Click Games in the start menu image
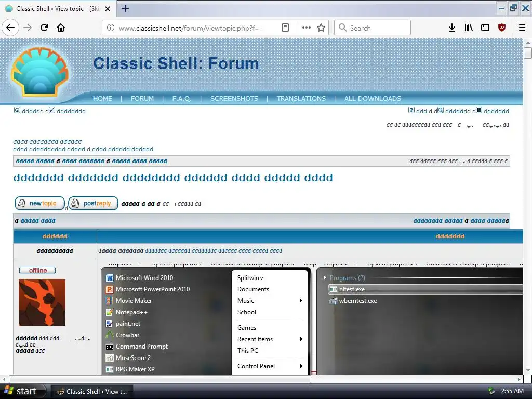 click(247, 328)
